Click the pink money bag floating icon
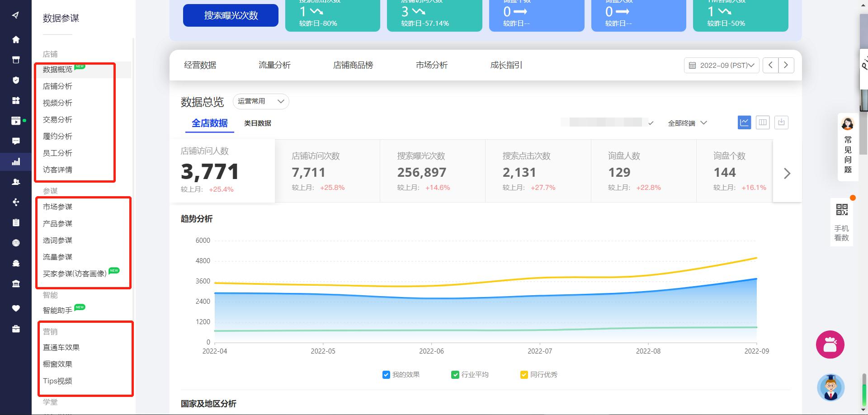Screen dimensions: 868x415 pos(830,344)
